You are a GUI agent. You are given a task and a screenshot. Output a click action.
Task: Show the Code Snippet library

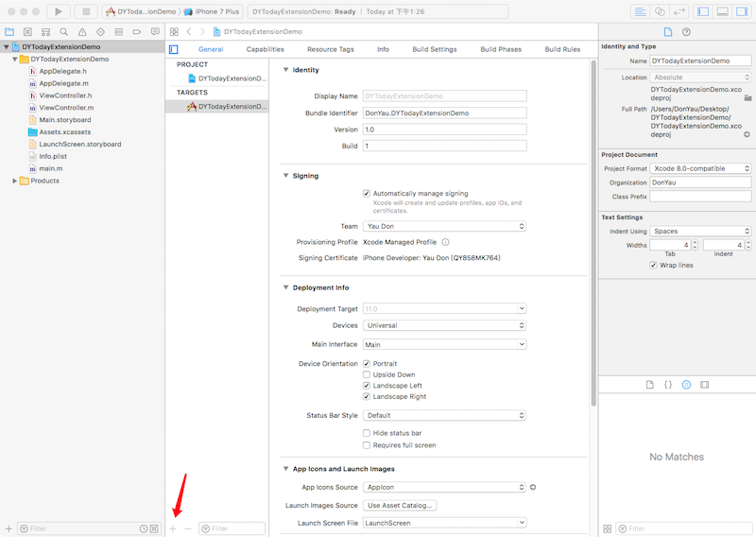pos(668,385)
